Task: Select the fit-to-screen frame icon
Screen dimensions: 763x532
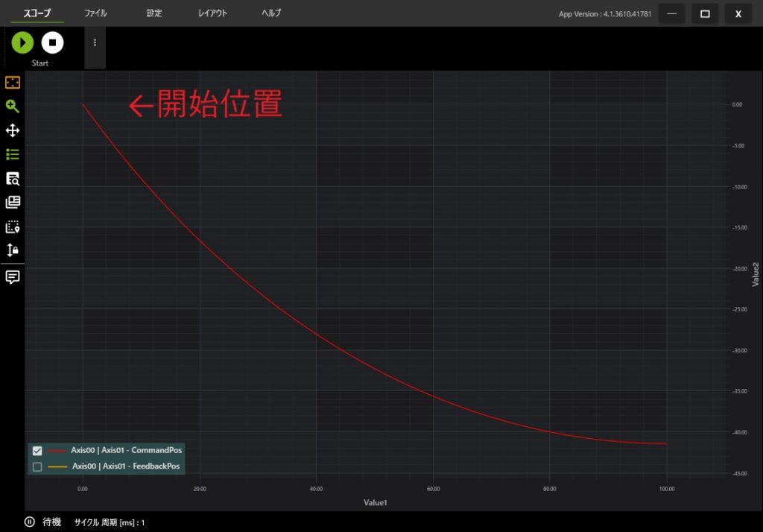Action: point(13,82)
